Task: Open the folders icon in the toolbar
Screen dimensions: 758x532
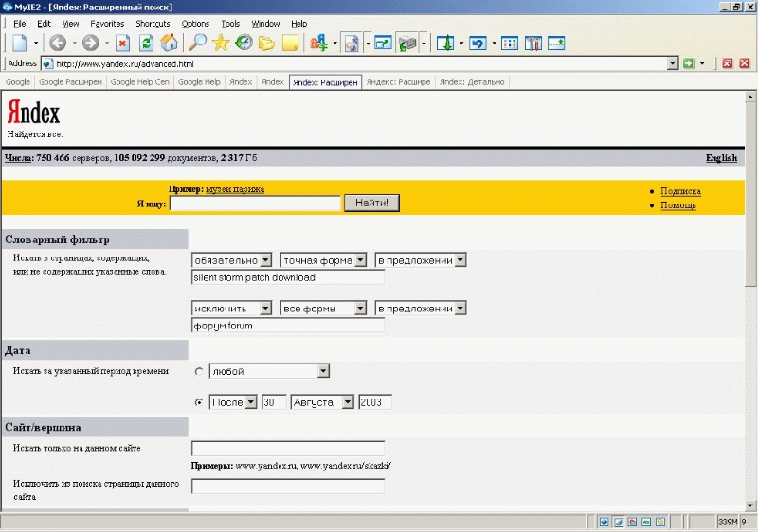Action: (266, 44)
